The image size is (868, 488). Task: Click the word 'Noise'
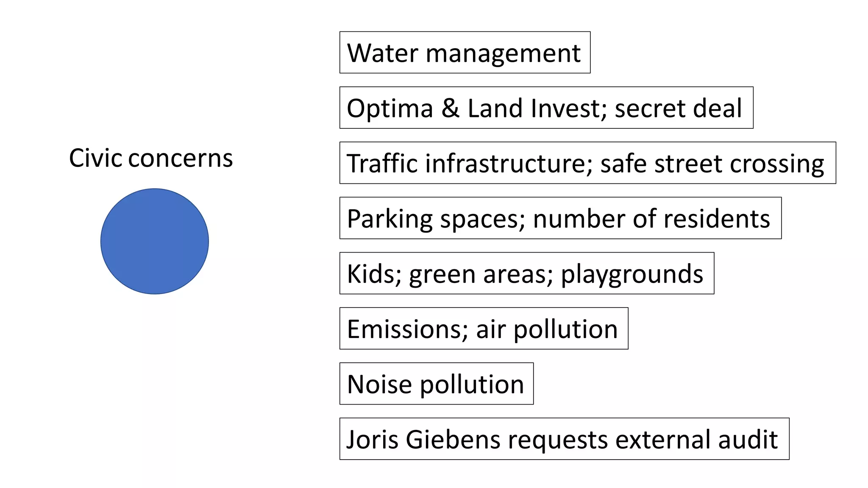point(379,384)
